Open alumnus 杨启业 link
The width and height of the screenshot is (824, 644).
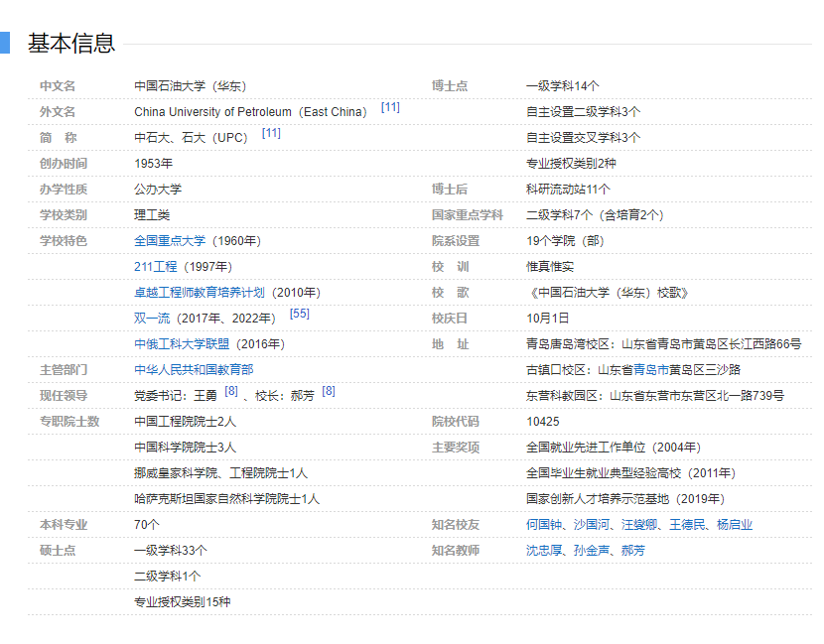[x=735, y=525]
